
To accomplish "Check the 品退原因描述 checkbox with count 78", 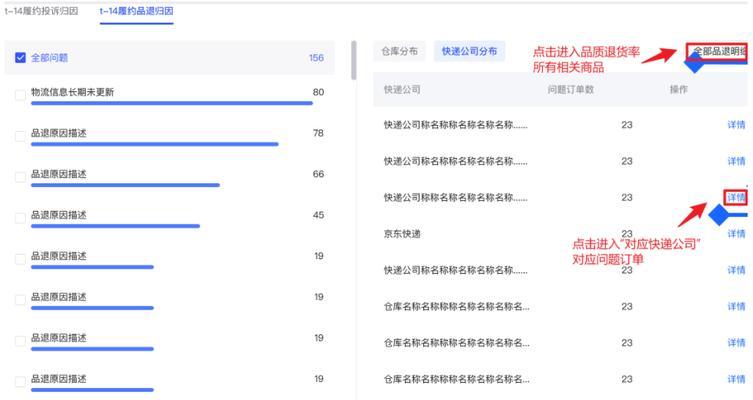I will click(21, 135).
